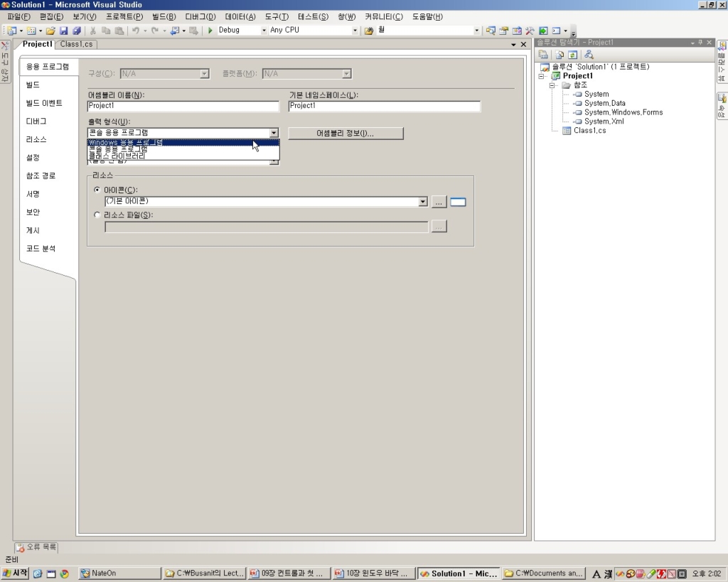The height and width of the screenshot is (582, 728).
Task: Select the 리소스 파일(S) radio button
Action: pos(97,215)
